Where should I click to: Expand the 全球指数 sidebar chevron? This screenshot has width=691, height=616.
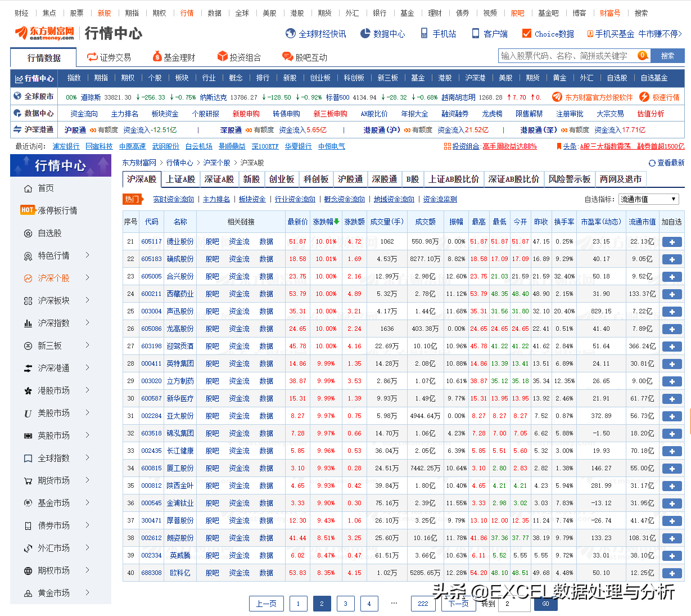click(x=87, y=458)
